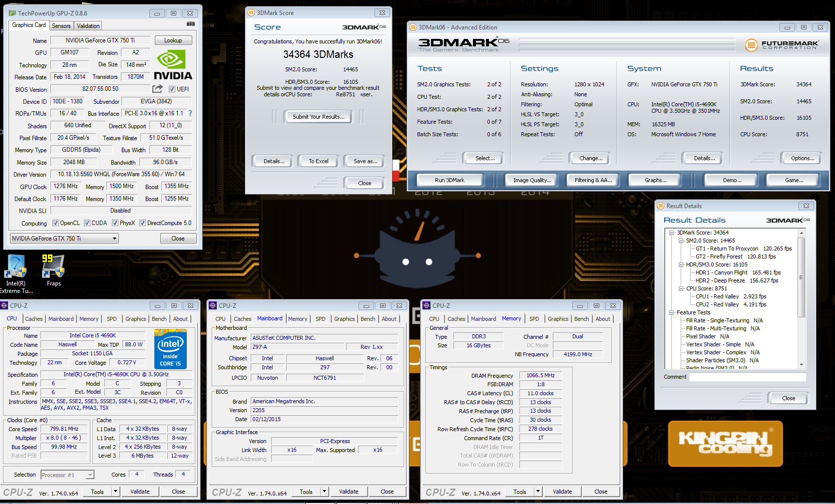Viewport: 835px width, 504px height.
Task: Click the BIOS share/export icon in GPU-Z
Action: click(157, 88)
